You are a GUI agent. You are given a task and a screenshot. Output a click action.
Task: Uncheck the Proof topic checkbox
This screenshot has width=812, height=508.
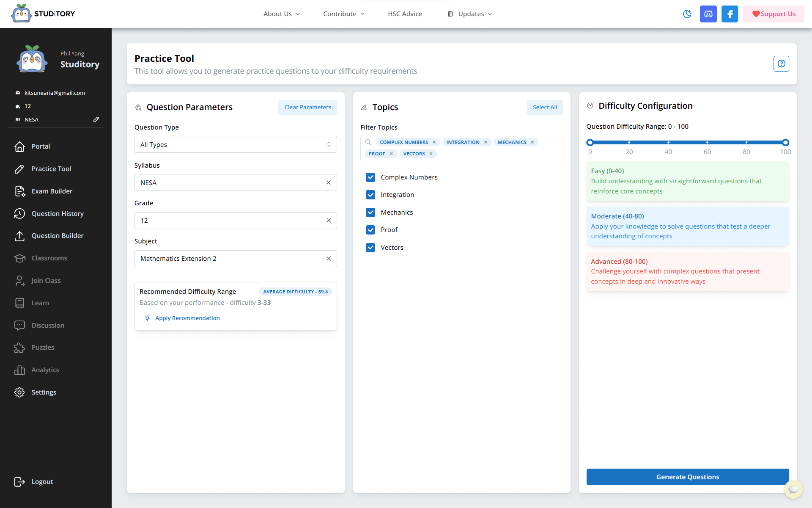click(x=370, y=230)
